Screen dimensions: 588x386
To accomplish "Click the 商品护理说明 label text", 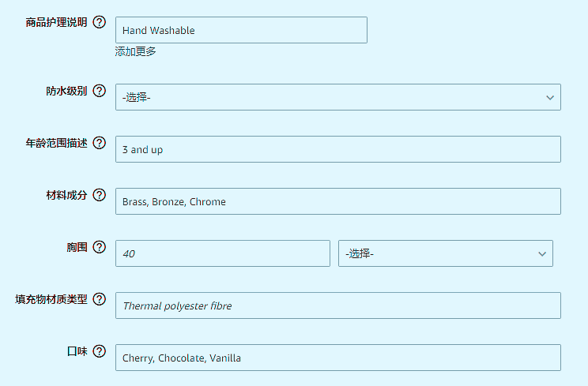I will [x=56, y=22].
